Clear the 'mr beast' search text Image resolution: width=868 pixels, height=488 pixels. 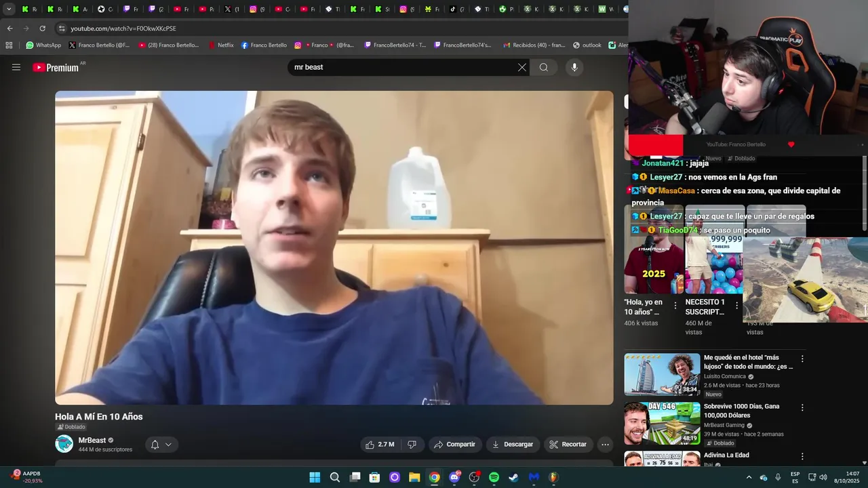pos(521,67)
